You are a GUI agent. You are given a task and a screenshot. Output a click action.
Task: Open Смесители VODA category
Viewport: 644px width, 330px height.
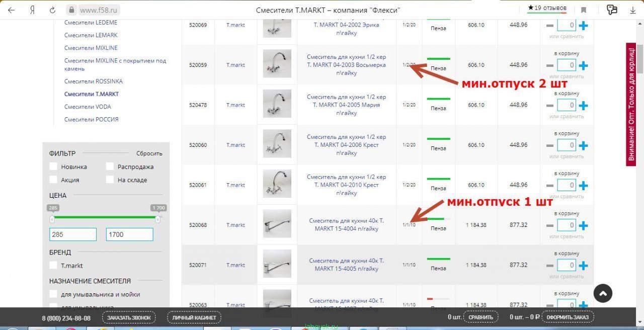pos(88,107)
